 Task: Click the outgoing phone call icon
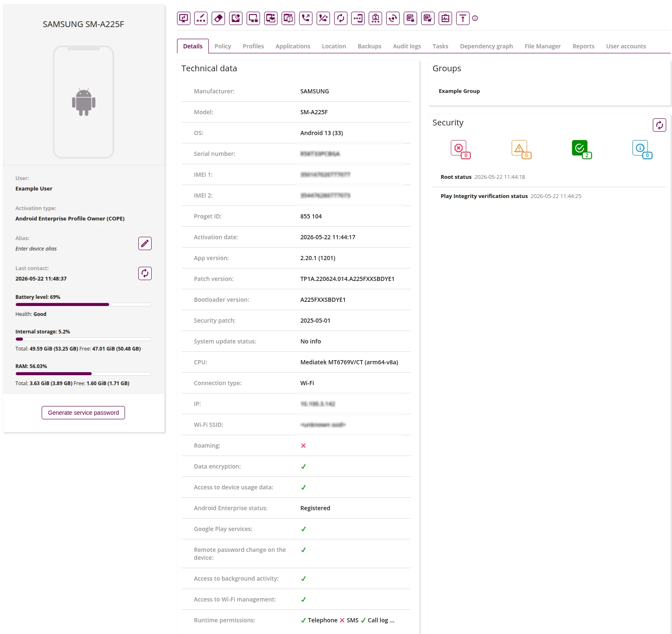306,18
